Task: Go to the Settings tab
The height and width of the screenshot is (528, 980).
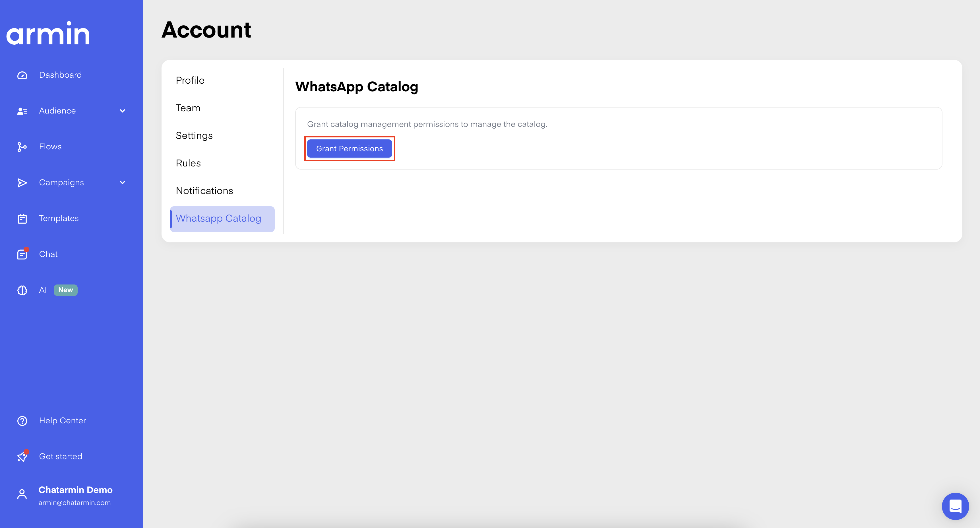Action: click(194, 135)
